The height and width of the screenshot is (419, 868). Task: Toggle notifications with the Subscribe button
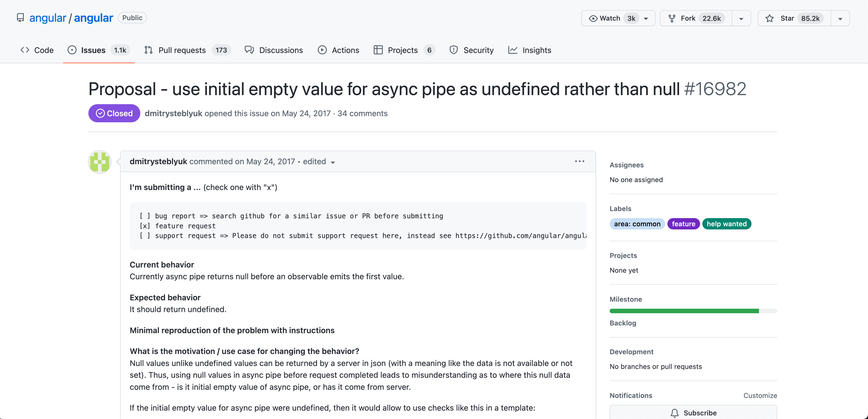click(x=693, y=413)
